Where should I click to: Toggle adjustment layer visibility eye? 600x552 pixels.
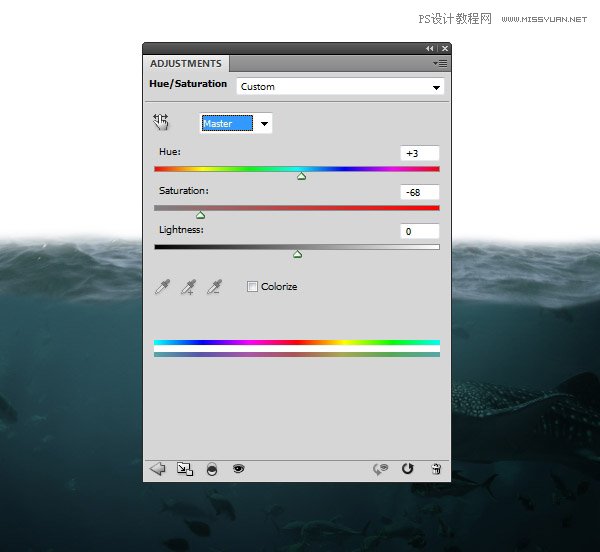[238, 468]
